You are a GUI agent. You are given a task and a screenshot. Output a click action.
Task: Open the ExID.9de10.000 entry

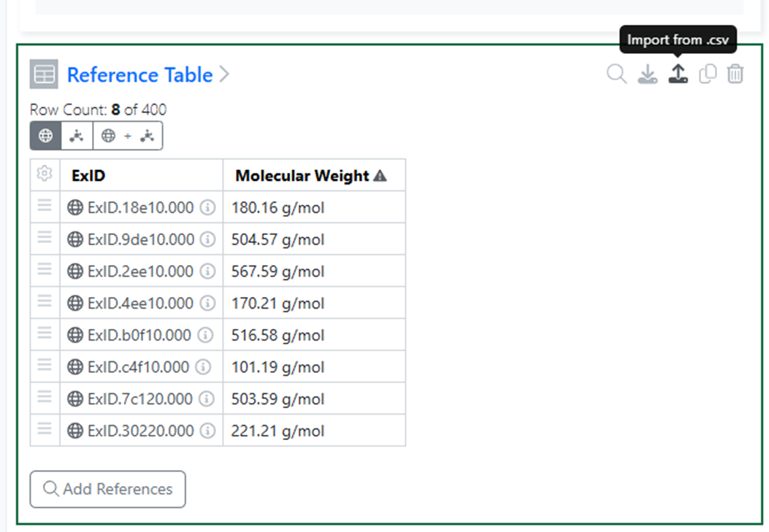click(141, 239)
